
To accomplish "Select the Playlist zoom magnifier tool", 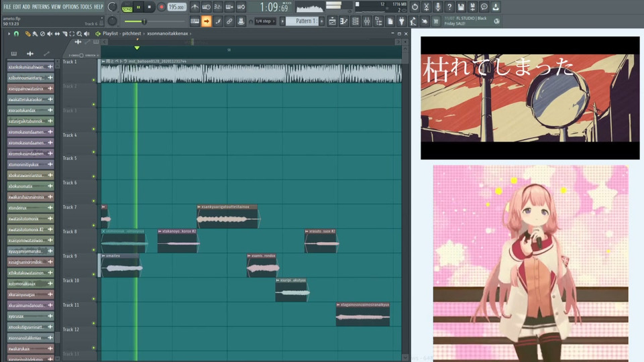I will 79,34.
